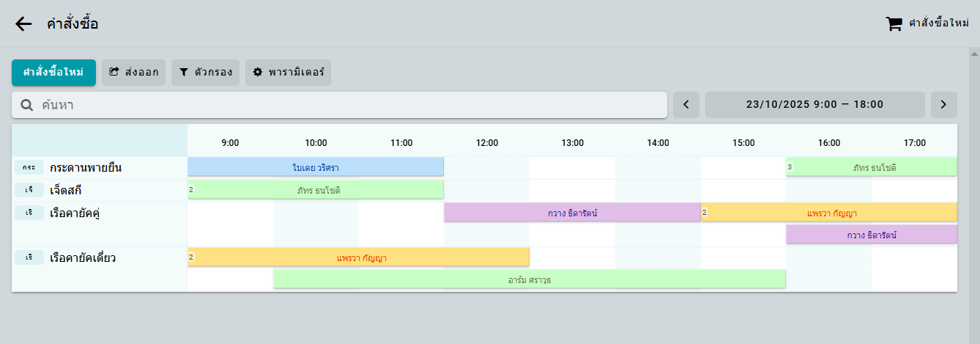Open the cart icon for คำสั่งซื้อใหม่

pos(894,23)
